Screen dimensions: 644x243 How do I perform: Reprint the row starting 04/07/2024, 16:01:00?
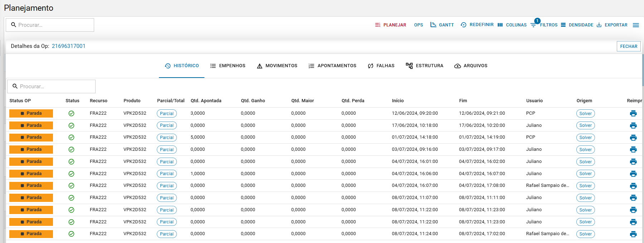[633, 162]
